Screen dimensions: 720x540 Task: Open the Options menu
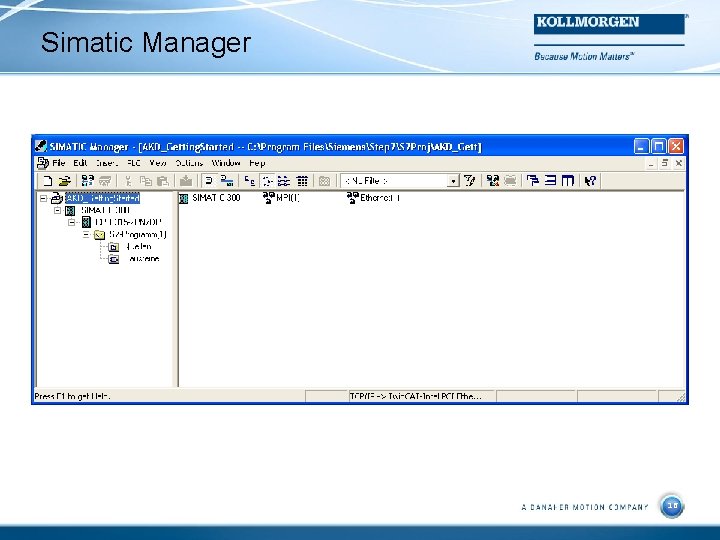click(x=189, y=163)
